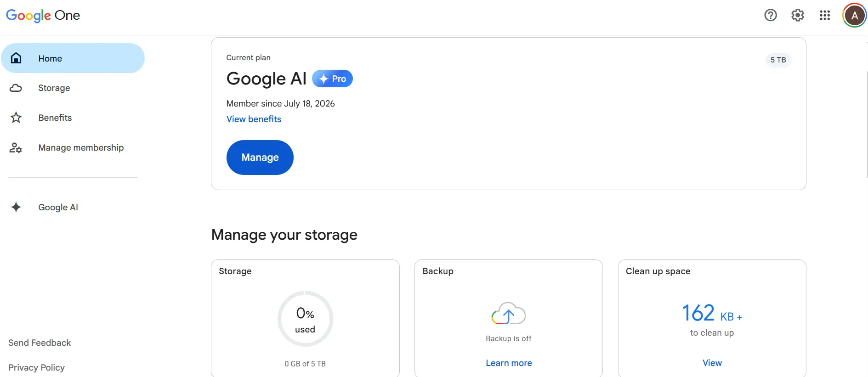
Task: Open the Google apps grid launcher
Action: 825,15
